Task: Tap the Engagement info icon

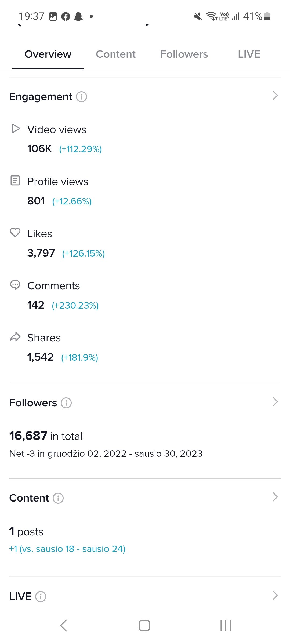Action: click(x=82, y=97)
